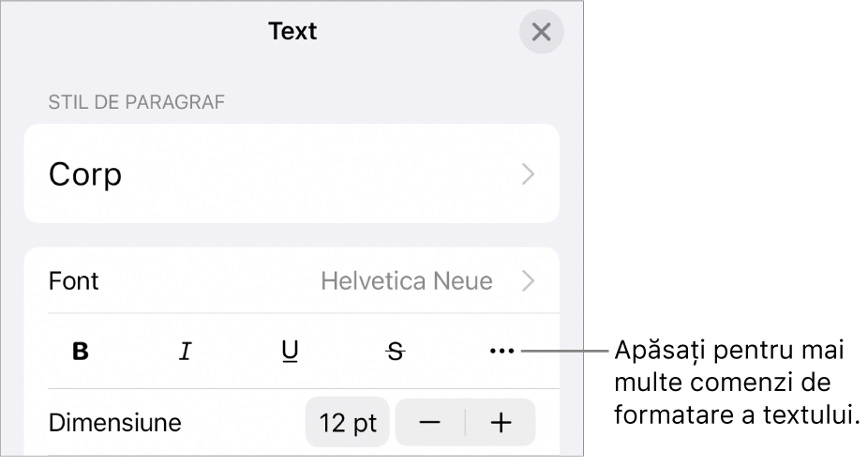Underline the selected text
Screen dimensions: 868x466
click(291, 352)
